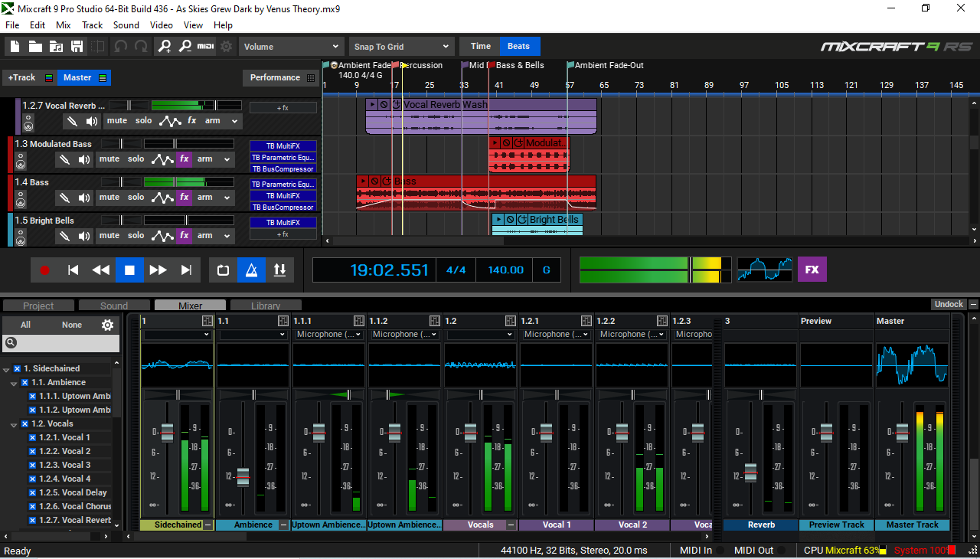Open the MIDI toolbar icon
980x559 pixels.
pos(205,47)
